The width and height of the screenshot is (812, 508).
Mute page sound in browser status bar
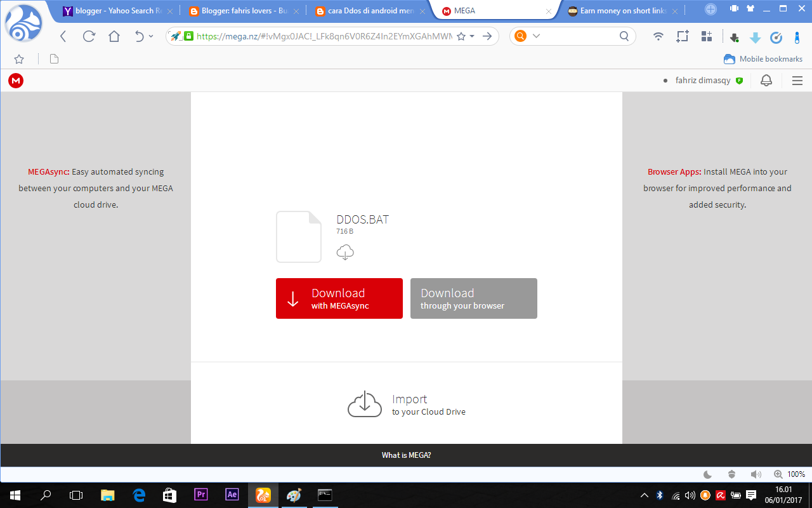(x=756, y=474)
